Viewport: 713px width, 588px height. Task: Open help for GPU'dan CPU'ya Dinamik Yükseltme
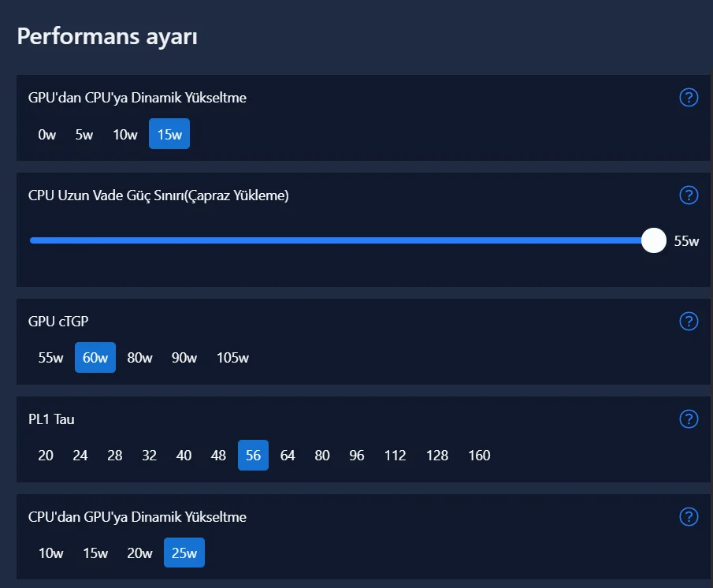click(689, 98)
